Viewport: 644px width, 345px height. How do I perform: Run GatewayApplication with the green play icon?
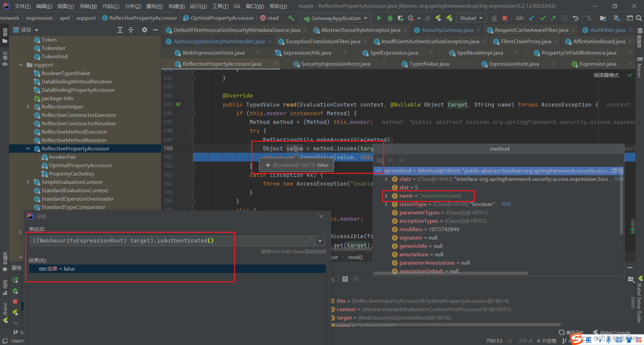[379, 18]
